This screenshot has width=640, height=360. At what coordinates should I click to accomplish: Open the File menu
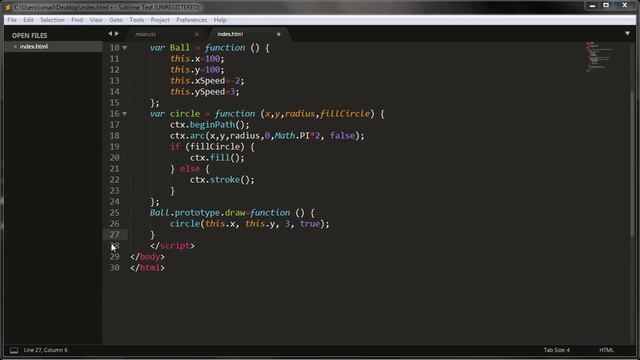click(12, 20)
